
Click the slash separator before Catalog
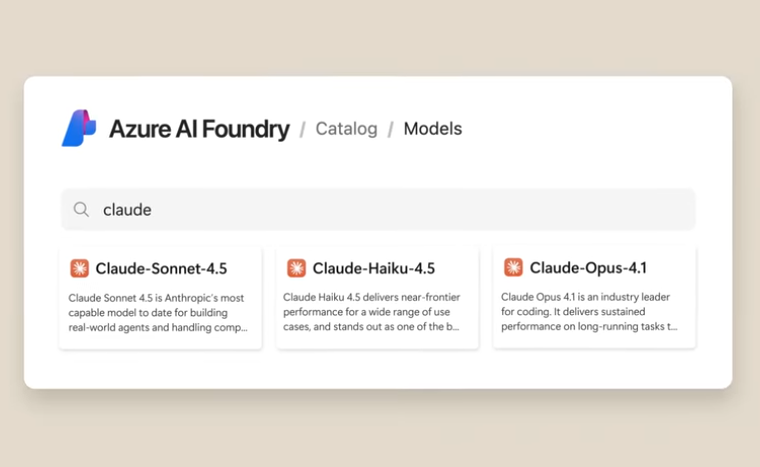click(303, 129)
